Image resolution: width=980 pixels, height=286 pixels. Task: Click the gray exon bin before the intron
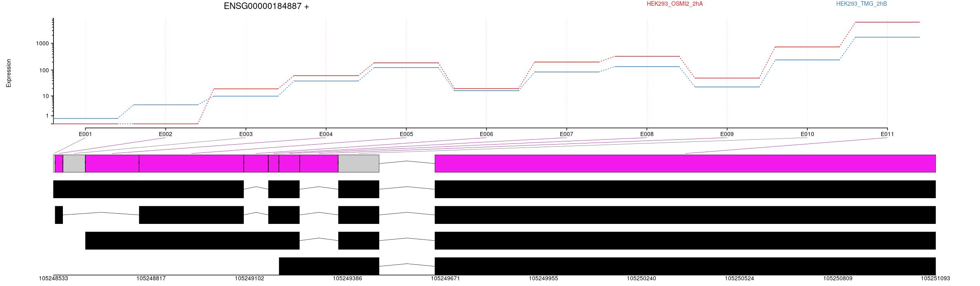[359, 163]
